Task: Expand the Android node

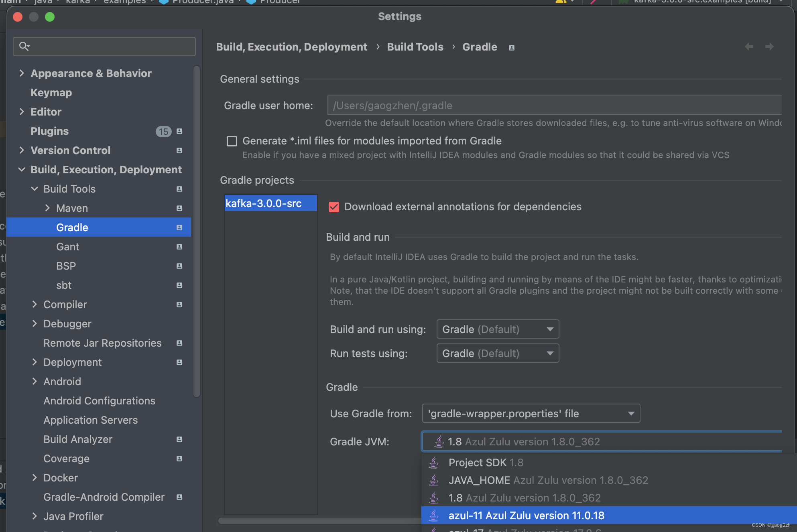Action: 35,382
